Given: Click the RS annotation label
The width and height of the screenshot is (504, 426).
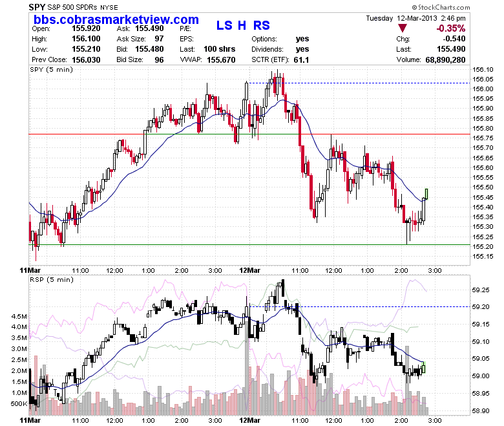Looking at the screenshot, I should (x=261, y=25).
